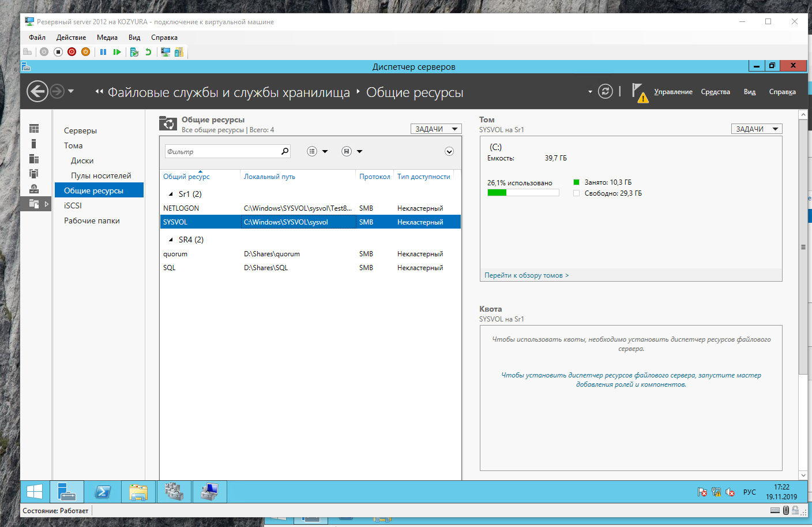Select the AD DS sidebar icon
812x527 pixels.
34,173
